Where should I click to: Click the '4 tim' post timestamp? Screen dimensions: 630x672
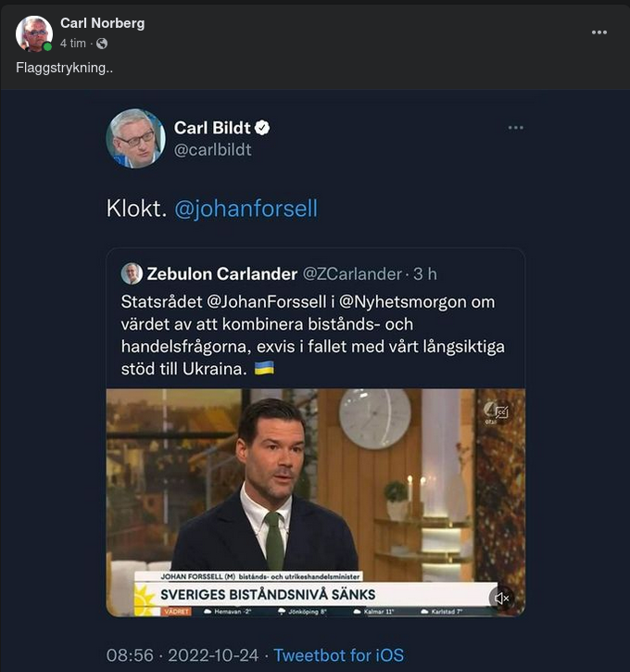click(x=73, y=44)
